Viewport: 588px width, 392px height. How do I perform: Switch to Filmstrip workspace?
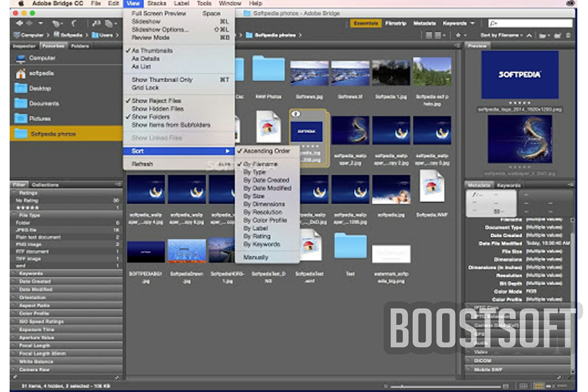[x=396, y=24]
